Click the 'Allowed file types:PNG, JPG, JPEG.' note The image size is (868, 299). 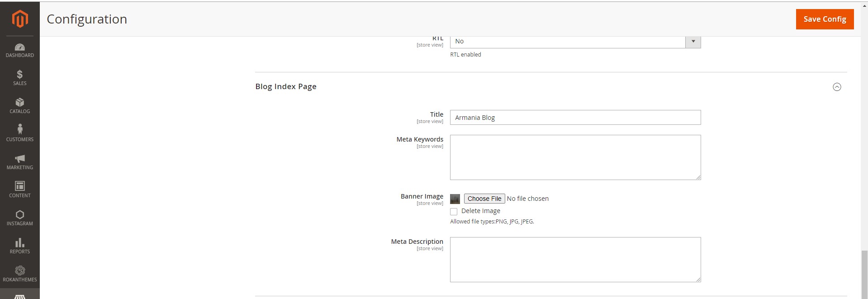click(x=492, y=222)
